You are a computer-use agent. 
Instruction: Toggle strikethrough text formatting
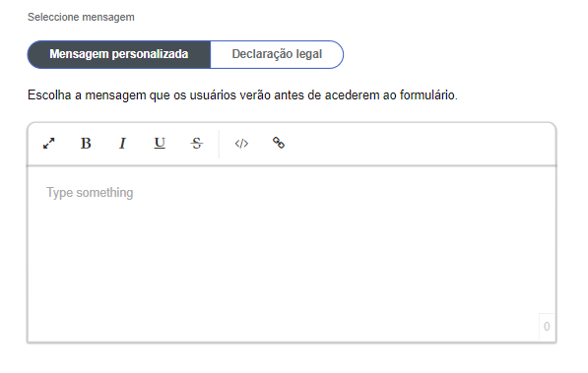pyautogui.click(x=197, y=144)
